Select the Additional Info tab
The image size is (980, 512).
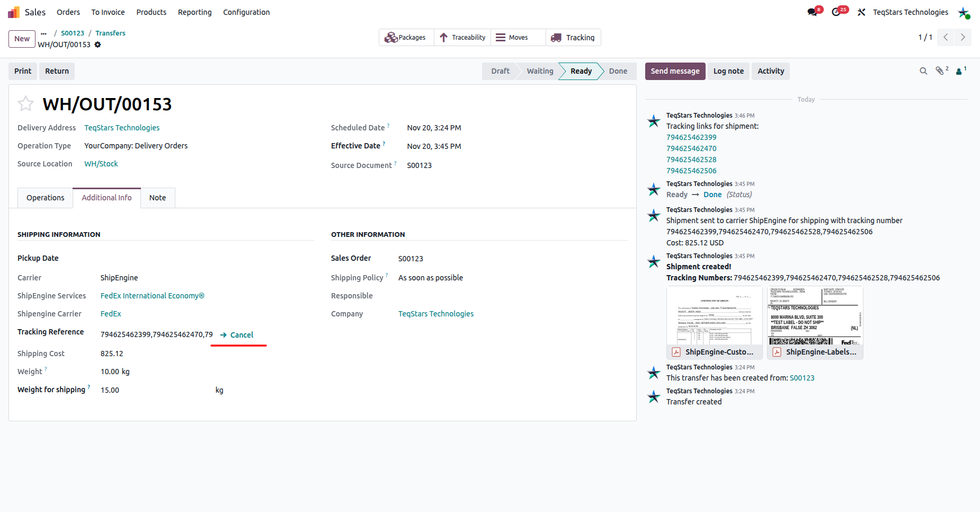106,198
